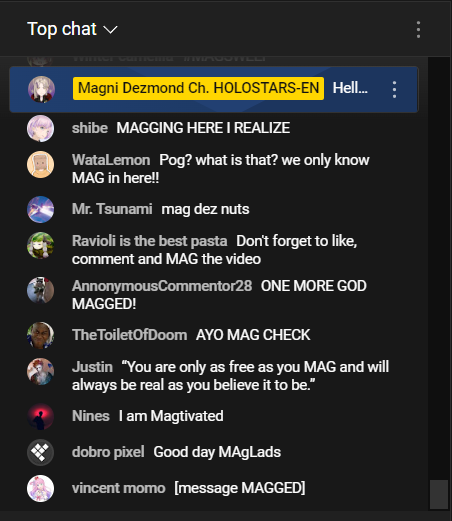Click Ravioli is the best pasta's avatar

point(40,245)
